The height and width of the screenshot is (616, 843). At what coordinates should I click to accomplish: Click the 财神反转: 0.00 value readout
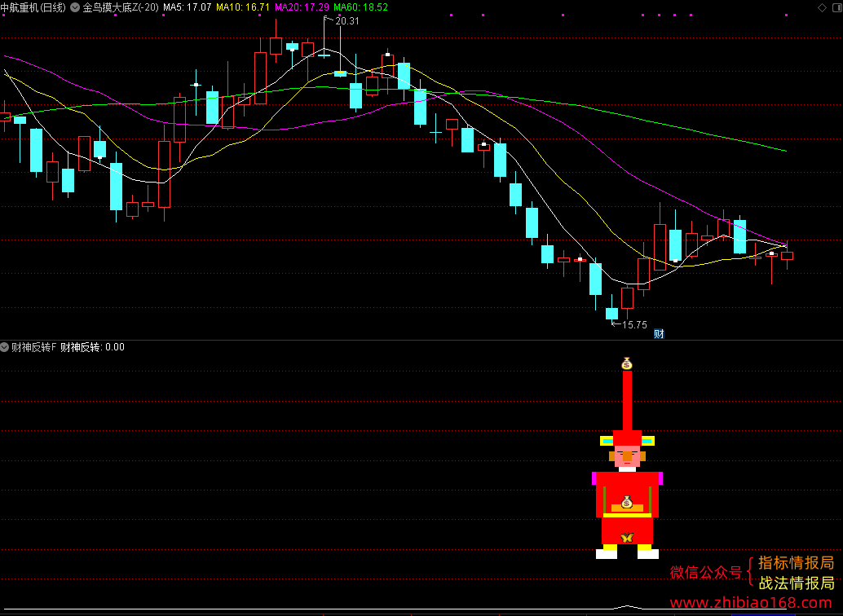tap(92, 347)
